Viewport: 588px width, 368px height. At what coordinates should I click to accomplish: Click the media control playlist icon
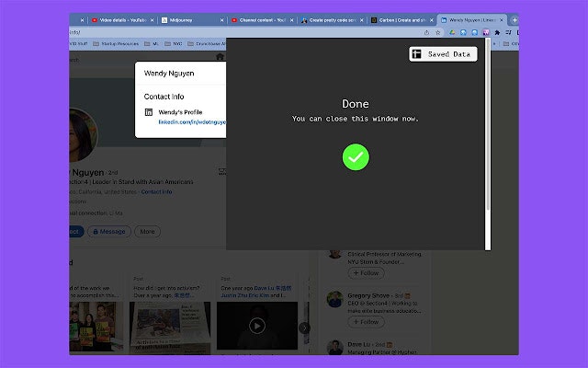click(508, 33)
